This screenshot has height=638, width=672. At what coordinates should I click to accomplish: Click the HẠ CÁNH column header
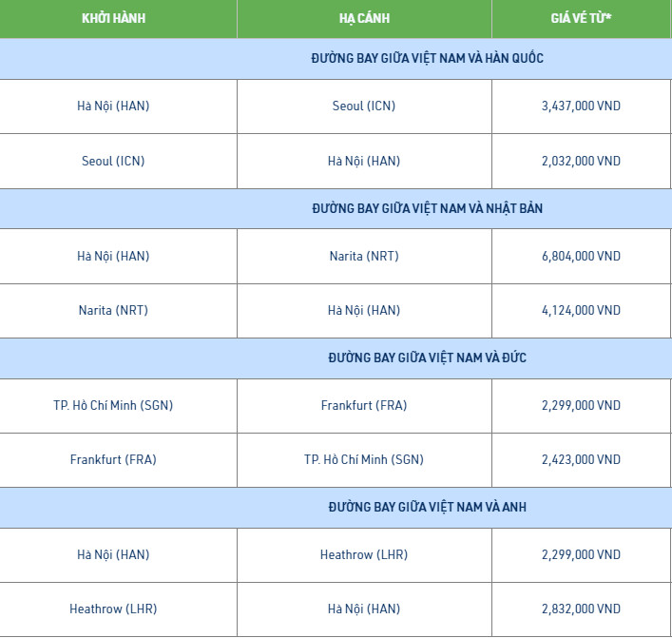click(364, 18)
